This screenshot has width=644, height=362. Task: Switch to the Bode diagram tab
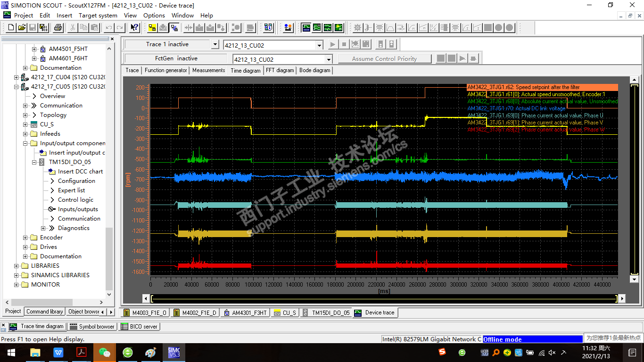tap(315, 70)
